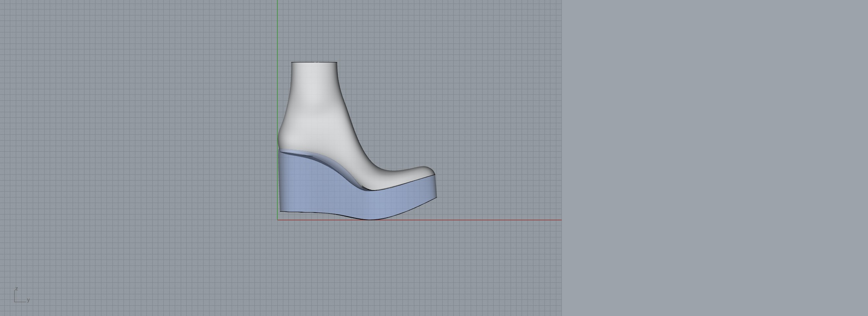Screen dimensions: 868x316
Task: Click empty grid space below the red axis
Action: (395, 269)
